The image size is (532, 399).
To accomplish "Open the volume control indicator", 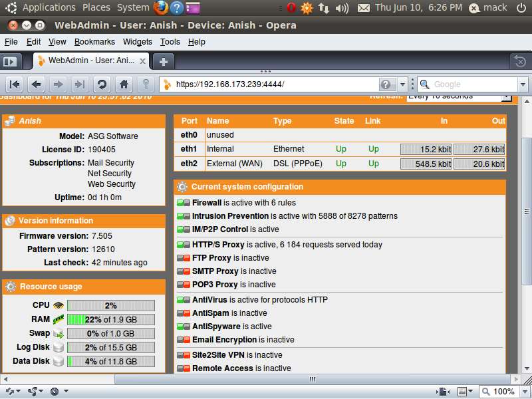I will [x=342, y=7].
